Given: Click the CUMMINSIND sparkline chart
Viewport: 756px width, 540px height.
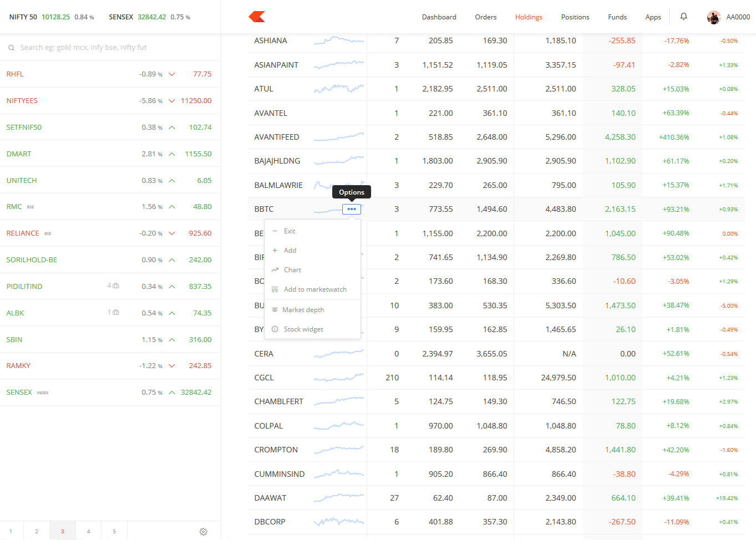Looking at the screenshot, I should (339, 474).
